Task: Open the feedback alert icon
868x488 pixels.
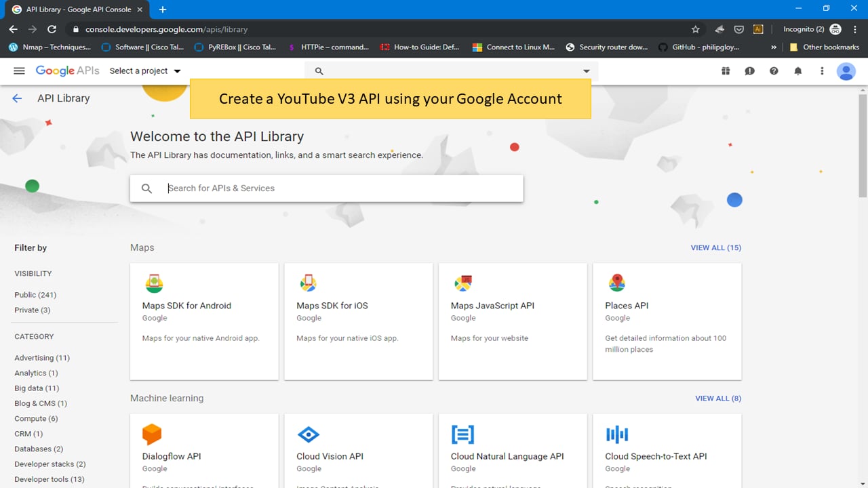Action: coord(749,70)
